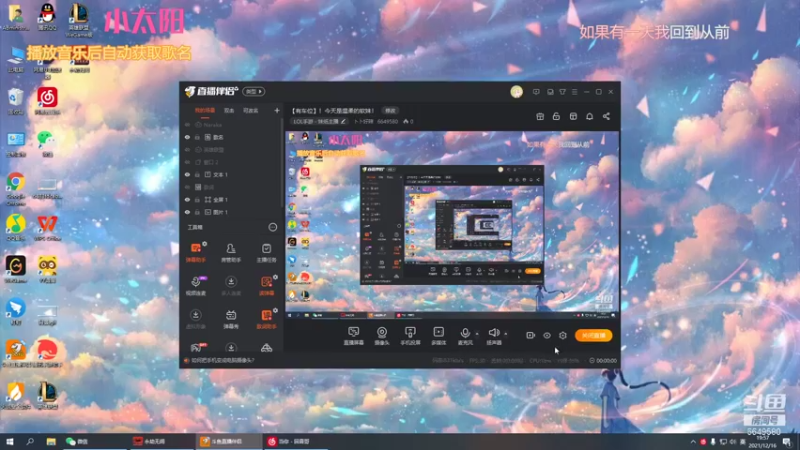The width and height of the screenshot is (800, 450).
Task: Open the hamburger menu in the title bar
Action: click(574, 92)
